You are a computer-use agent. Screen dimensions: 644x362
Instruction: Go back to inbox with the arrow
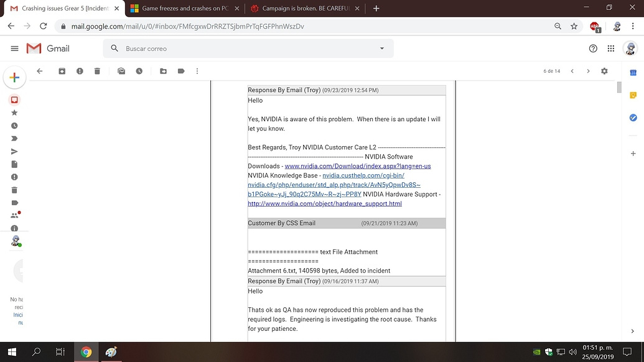(39, 71)
